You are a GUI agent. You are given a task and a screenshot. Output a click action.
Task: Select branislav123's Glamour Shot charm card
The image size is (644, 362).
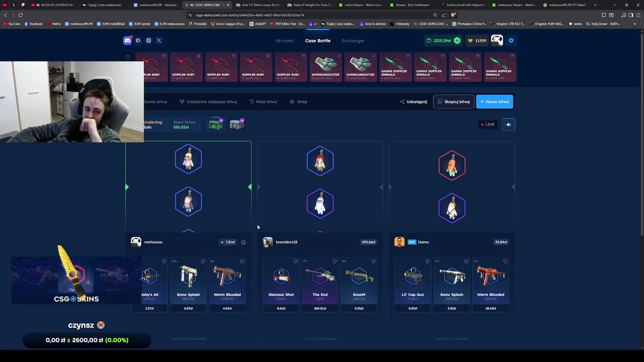(x=281, y=285)
